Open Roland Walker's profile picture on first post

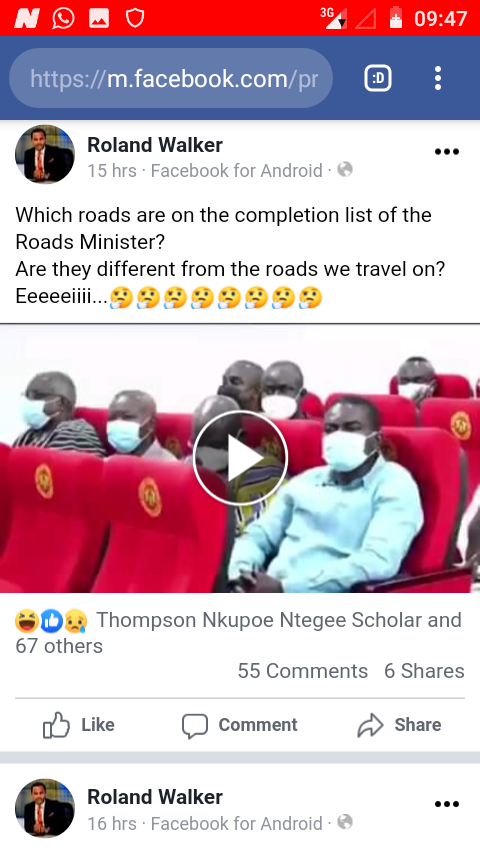(45, 155)
